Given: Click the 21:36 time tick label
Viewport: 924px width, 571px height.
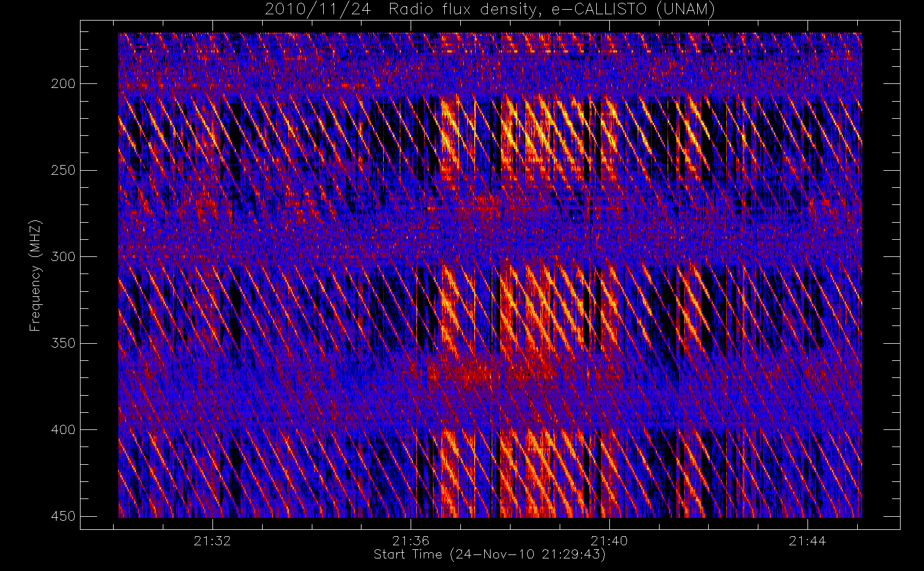Looking at the screenshot, I should pos(411,541).
